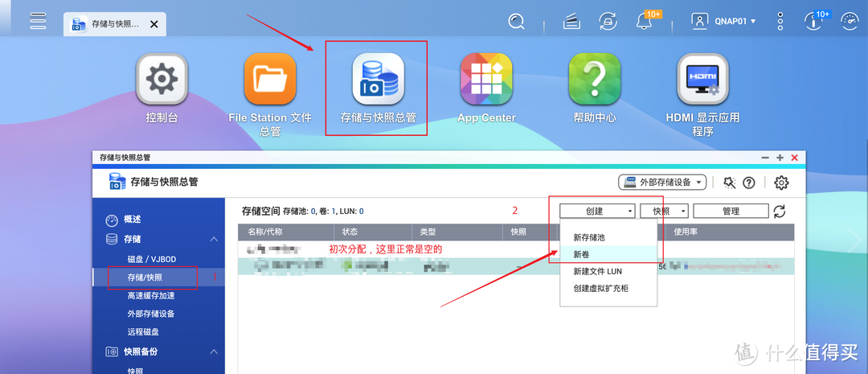The image size is (868, 374).
Task: Open QNAP01 user account menu
Action: click(x=723, y=21)
